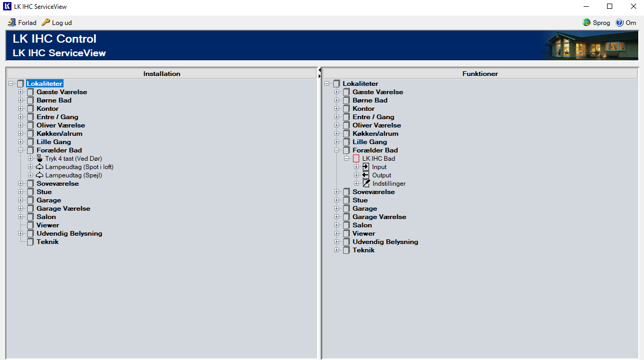Click the Funktioner panel header
644x360 pixels.
tap(480, 74)
